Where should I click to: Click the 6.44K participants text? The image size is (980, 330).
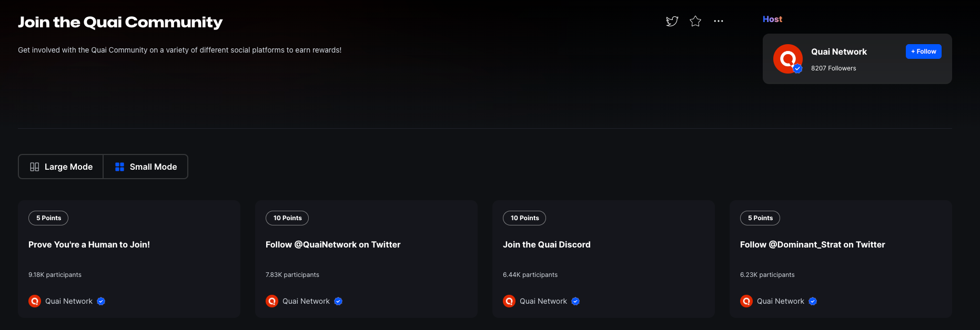[530, 275]
